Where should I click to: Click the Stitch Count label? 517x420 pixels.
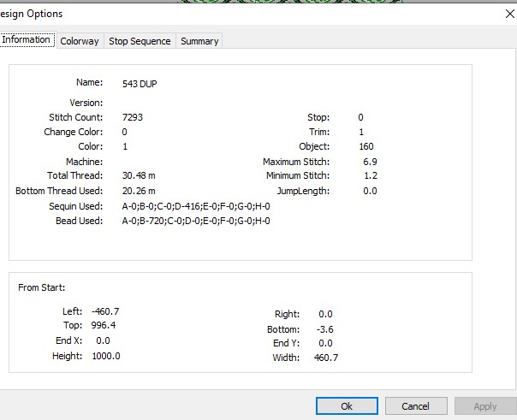click(76, 117)
